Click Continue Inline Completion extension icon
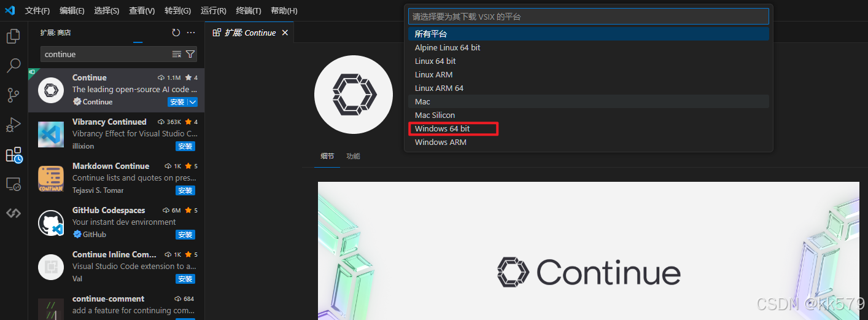 click(x=51, y=267)
